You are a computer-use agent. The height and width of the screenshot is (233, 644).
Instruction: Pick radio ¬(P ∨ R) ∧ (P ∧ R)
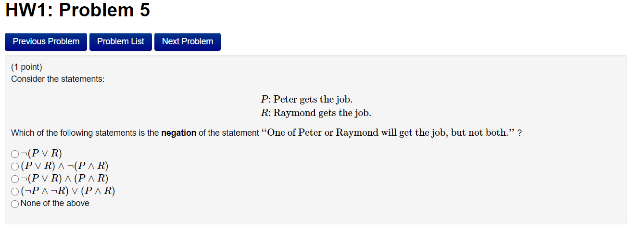tap(15, 179)
